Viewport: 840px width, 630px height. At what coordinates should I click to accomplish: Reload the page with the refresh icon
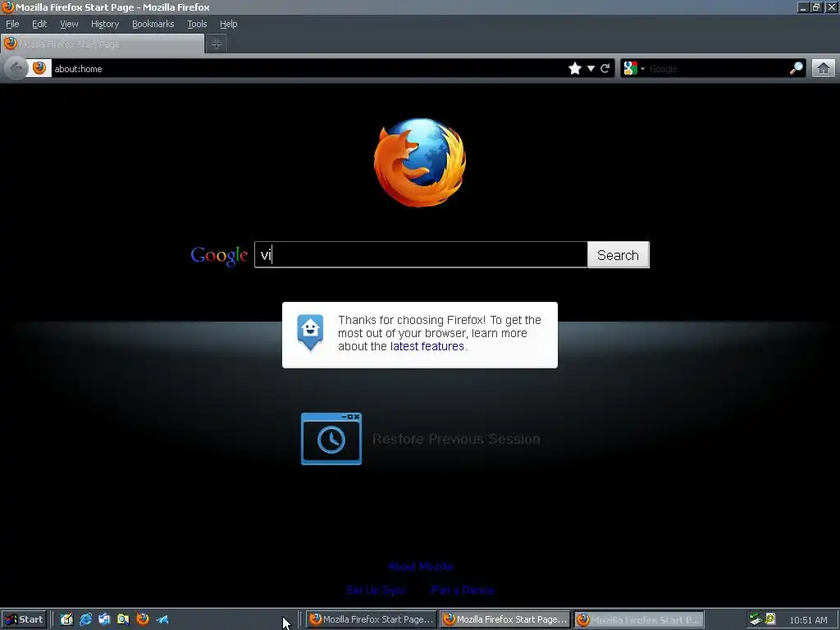605,69
